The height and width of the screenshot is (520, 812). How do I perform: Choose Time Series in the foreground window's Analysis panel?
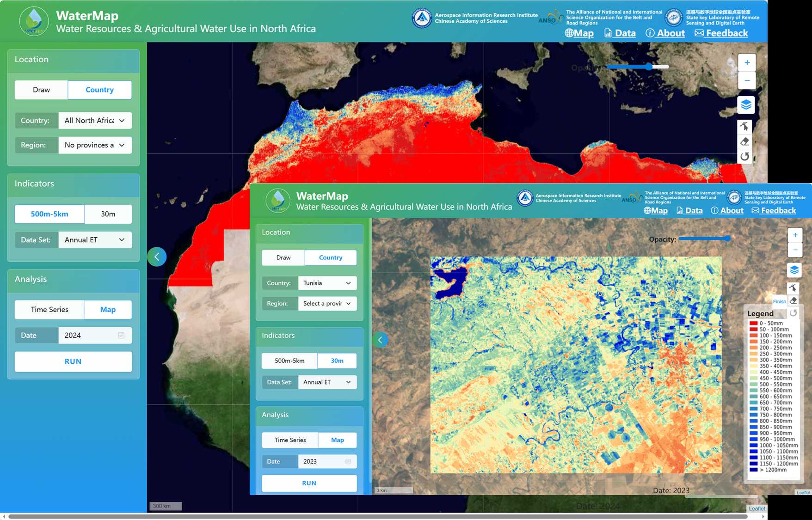tap(290, 440)
